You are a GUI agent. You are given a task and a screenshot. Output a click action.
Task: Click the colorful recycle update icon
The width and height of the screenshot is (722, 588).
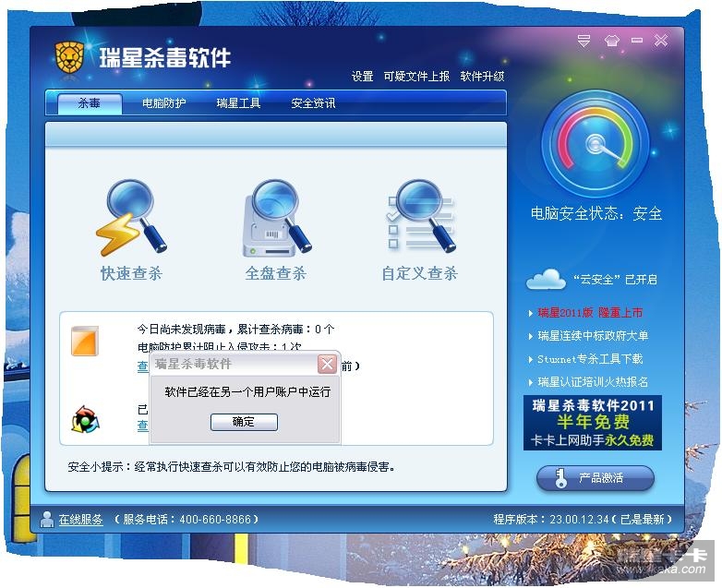coord(85,419)
